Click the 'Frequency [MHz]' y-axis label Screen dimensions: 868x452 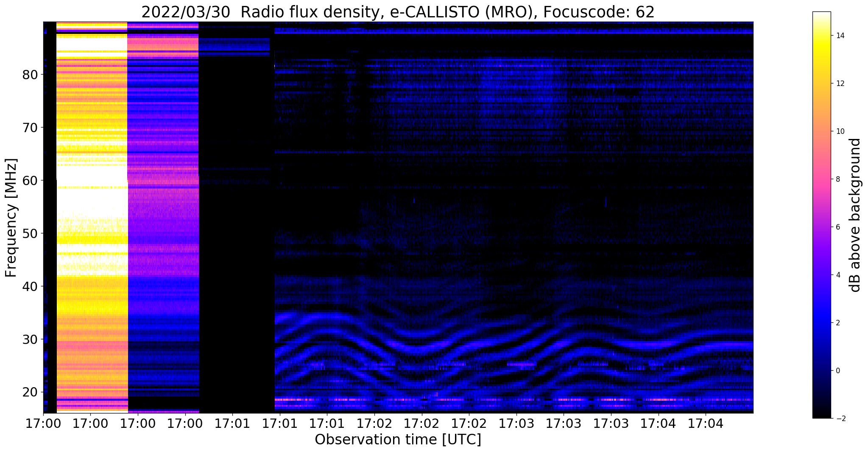pyautogui.click(x=11, y=218)
